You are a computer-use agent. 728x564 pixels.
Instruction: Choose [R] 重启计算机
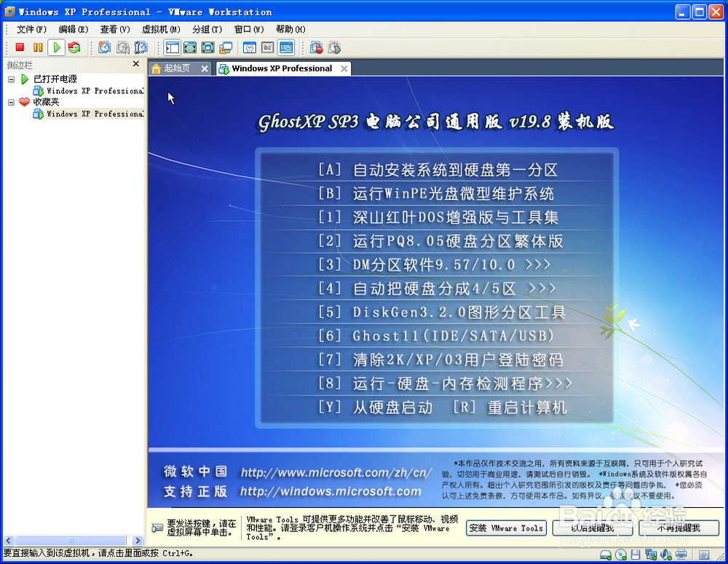pyautogui.click(x=510, y=407)
